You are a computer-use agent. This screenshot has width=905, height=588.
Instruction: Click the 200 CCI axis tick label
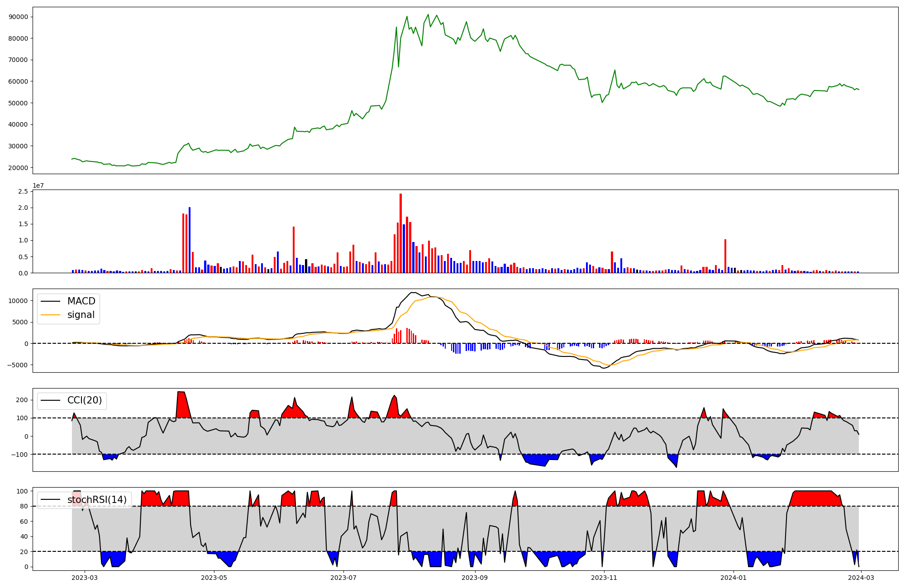click(22, 400)
